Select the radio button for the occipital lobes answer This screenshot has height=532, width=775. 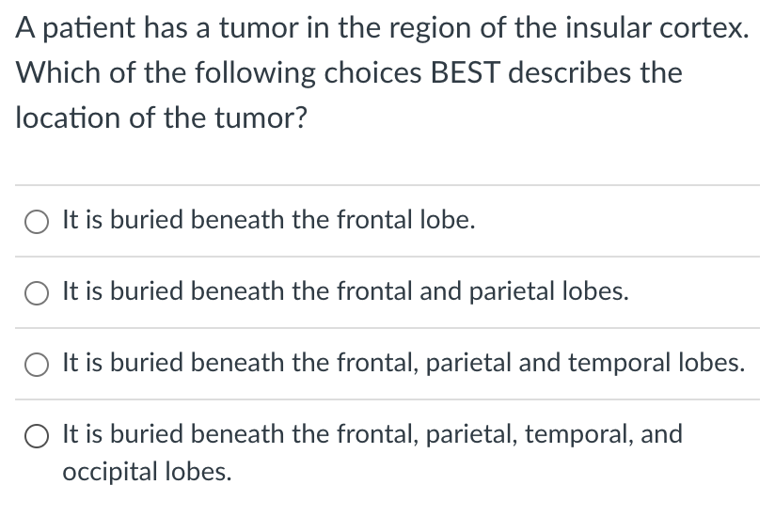39,436
